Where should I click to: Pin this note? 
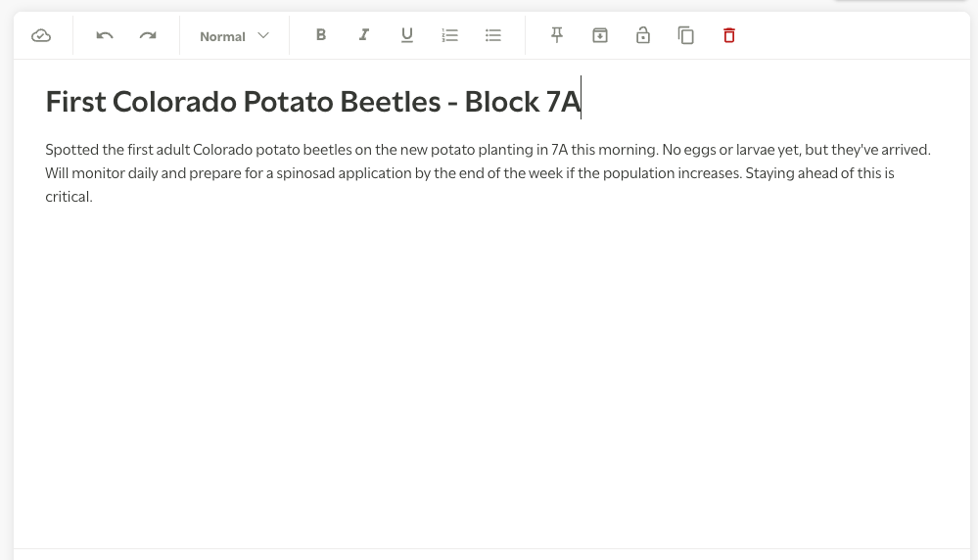pos(557,35)
